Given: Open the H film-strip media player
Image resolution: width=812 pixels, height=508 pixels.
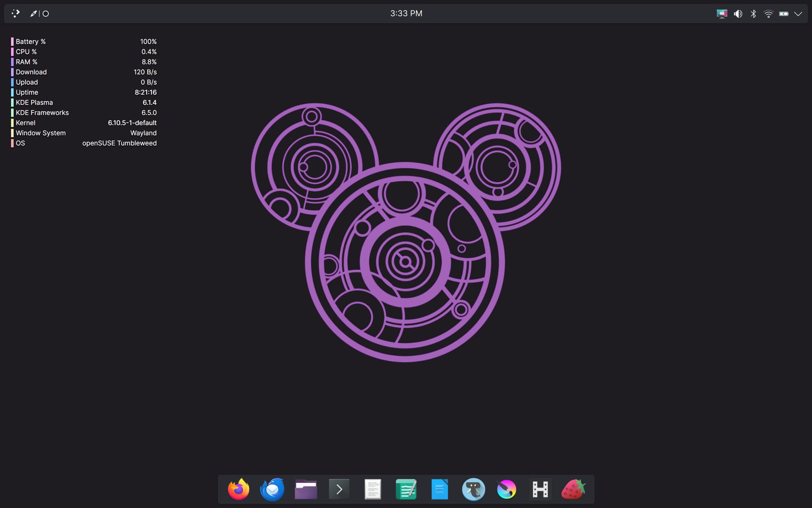Looking at the screenshot, I should point(540,489).
